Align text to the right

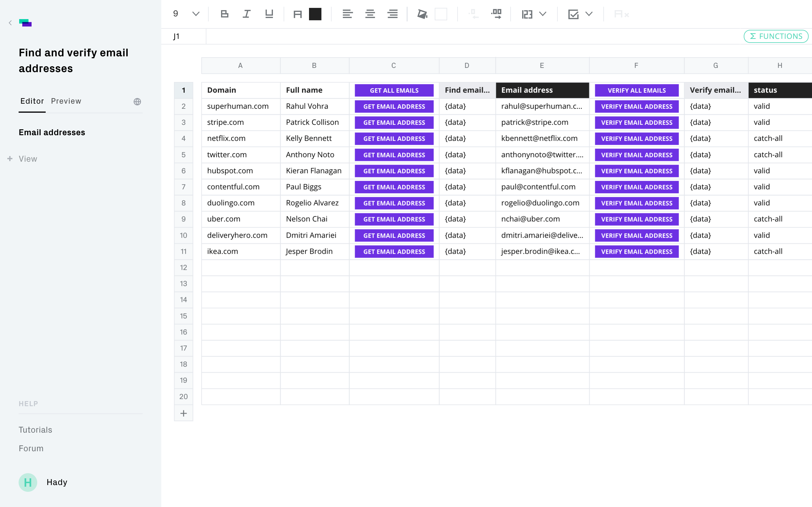click(392, 14)
